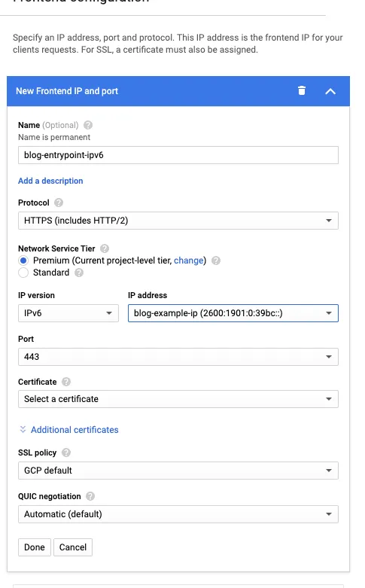Open help icon after Premium tier option
Screen dimensions: 365x588
click(216, 260)
